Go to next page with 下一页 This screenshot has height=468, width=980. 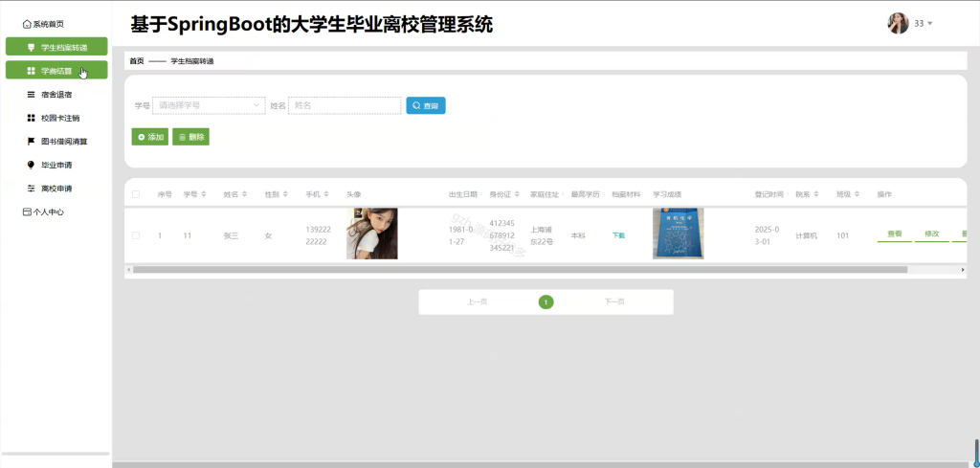pyautogui.click(x=614, y=301)
